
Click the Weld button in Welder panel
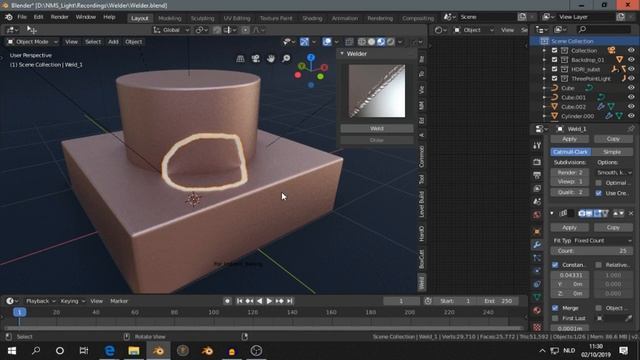377,128
